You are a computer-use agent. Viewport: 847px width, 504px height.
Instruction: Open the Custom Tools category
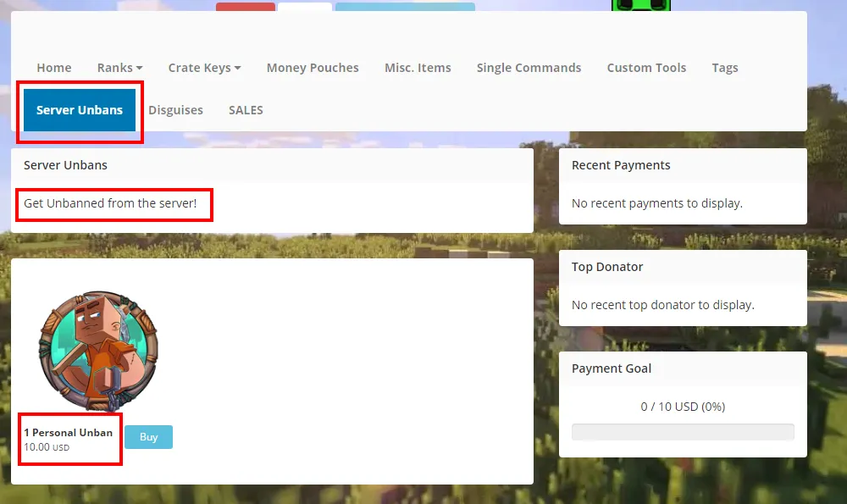(646, 68)
